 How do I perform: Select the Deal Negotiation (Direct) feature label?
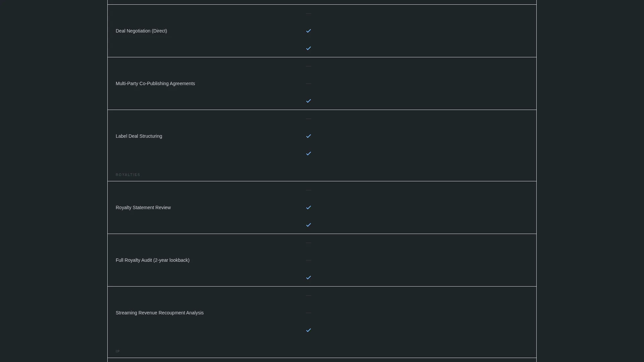click(141, 31)
